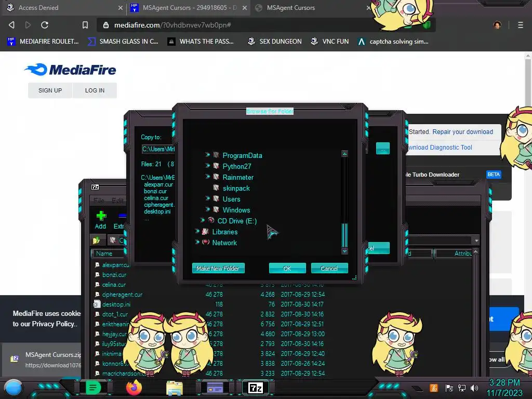
Task: Expand the CD Drive (E:) node
Action: point(203,220)
